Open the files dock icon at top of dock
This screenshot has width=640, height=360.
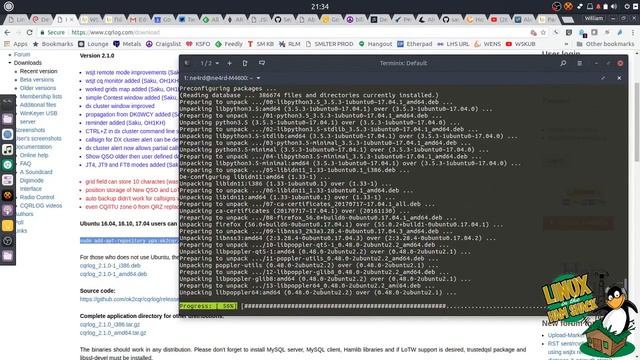[x=7, y=119]
